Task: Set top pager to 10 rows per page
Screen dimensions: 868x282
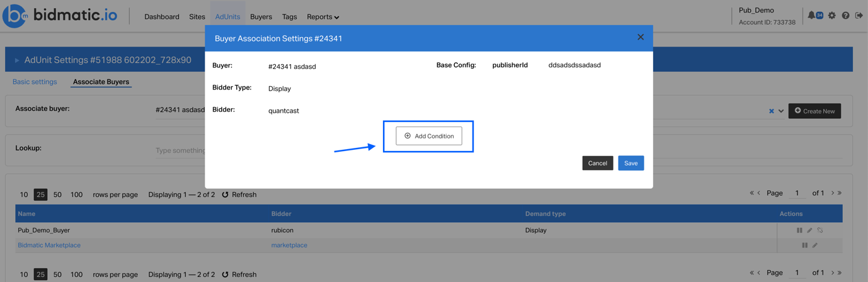Action: coord(24,195)
